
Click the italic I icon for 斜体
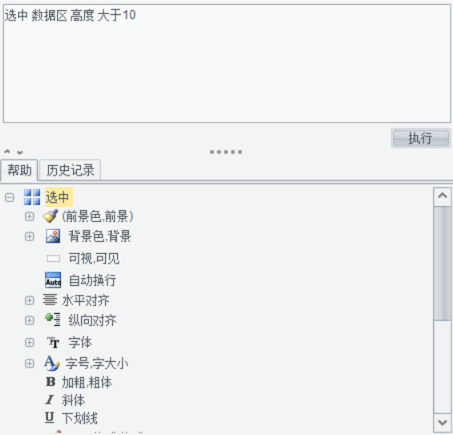pos(50,399)
